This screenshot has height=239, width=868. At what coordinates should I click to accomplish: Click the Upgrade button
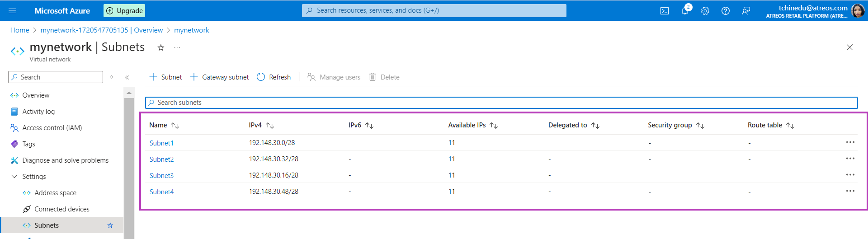pos(124,11)
